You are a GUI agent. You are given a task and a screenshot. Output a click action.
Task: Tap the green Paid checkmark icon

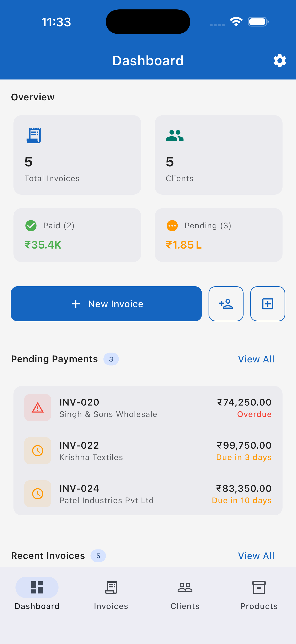click(x=31, y=226)
